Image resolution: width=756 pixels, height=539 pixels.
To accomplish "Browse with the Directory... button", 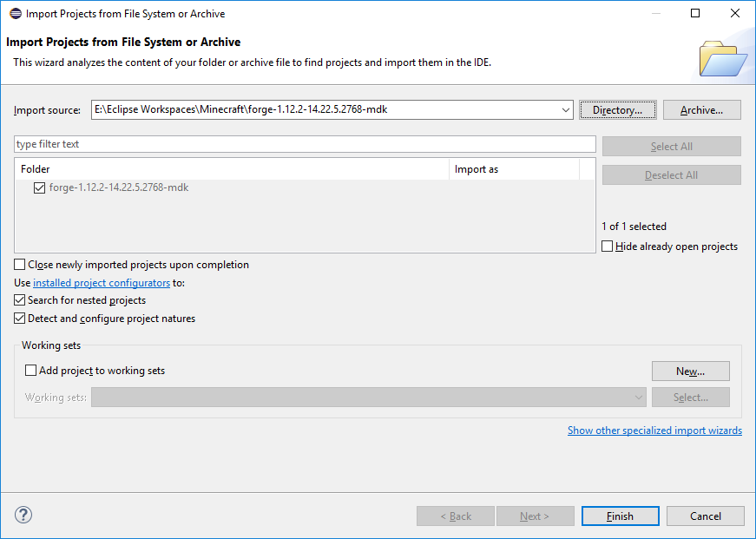I will (618, 110).
